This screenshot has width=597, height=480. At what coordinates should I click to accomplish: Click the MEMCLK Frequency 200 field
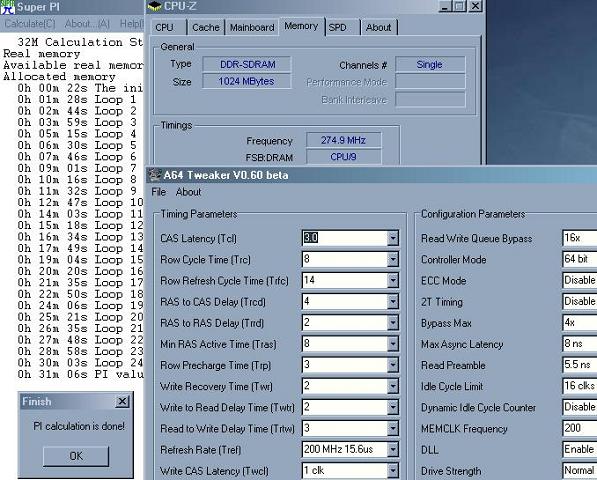click(579, 429)
